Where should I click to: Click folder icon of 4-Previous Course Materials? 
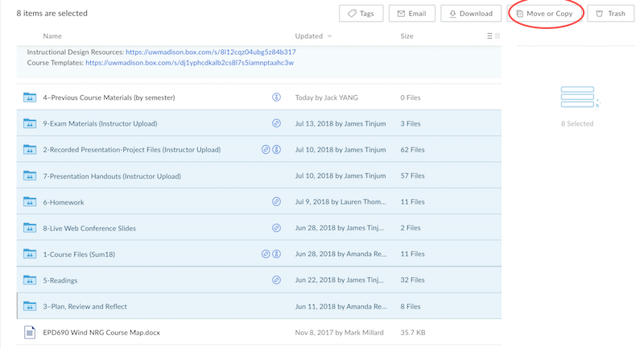(30, 97)
